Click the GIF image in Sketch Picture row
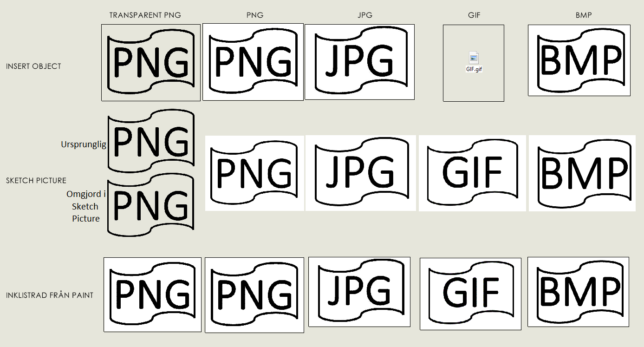 click(x=472, y=173)
